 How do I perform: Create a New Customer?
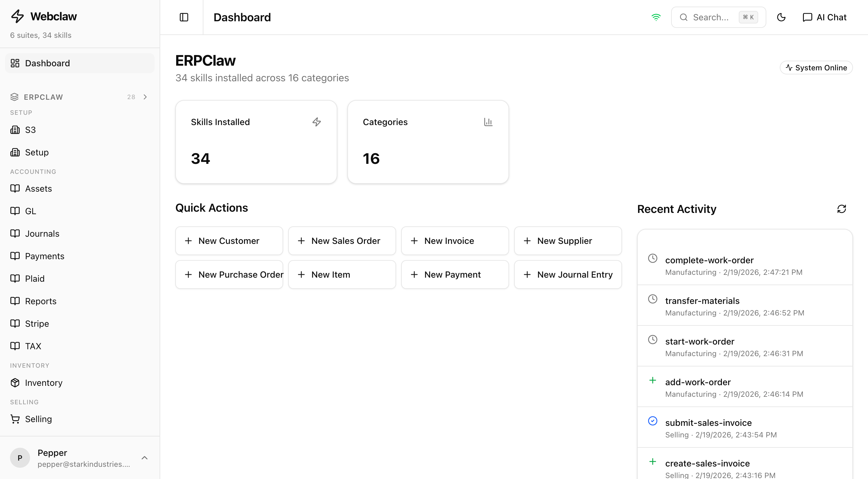pyautogui.click(x=229, y=241)
